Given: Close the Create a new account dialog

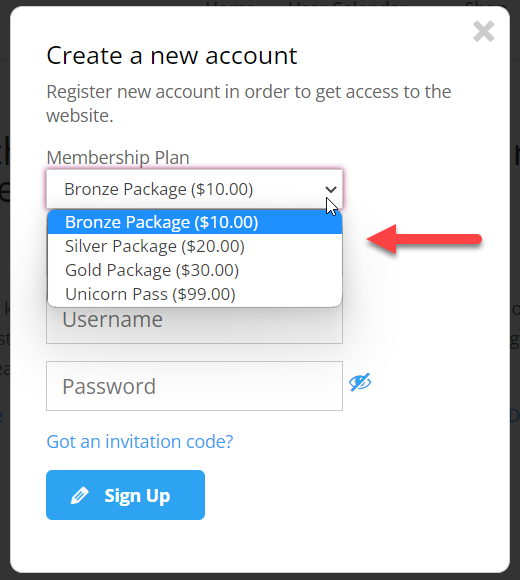Looking at the screenshot, I should tap(483, 31).
